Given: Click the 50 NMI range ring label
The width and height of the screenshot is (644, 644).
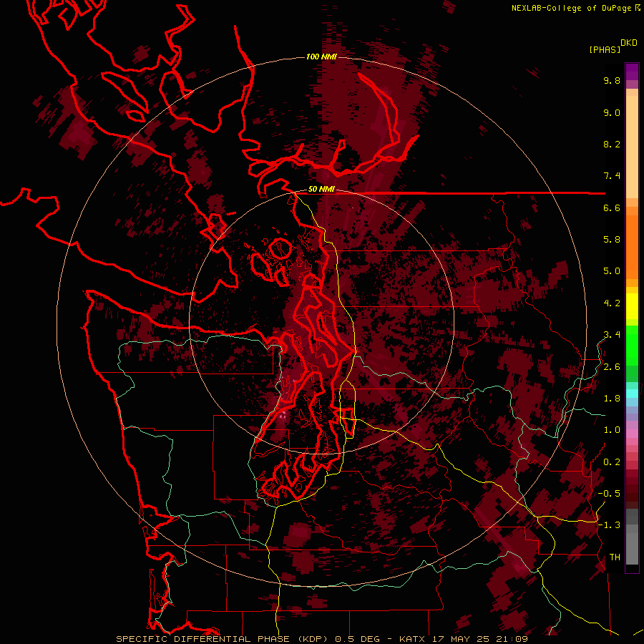Looking at the screenshot, I should click(x=321, y=190).
